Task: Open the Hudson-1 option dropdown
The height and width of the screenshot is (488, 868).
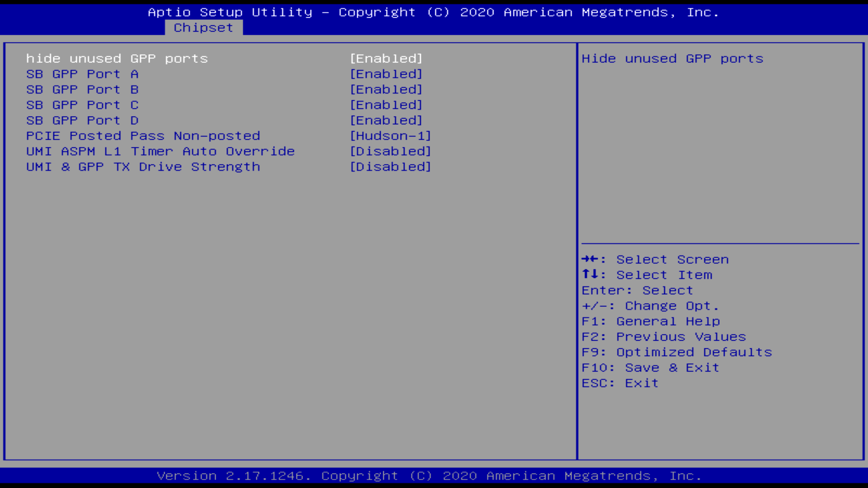Action: coord(391,136)
